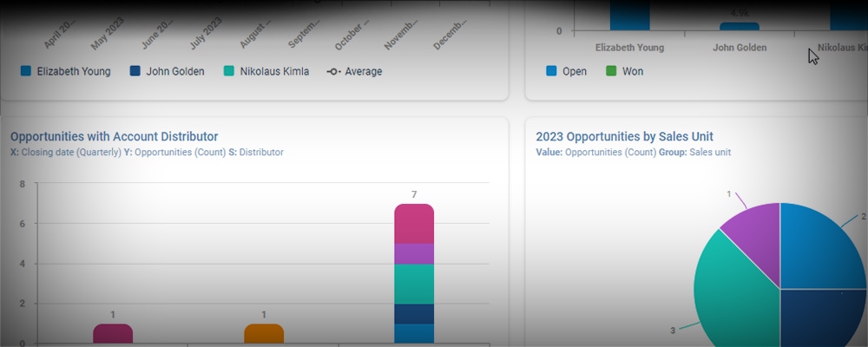Click the 'John Golden' axis label
The height and width of the screenshot is (347, 868).
(x=740, y=48)
